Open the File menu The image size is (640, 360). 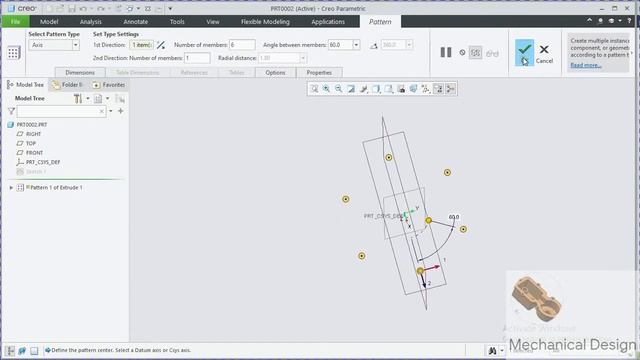pos(16,22)
